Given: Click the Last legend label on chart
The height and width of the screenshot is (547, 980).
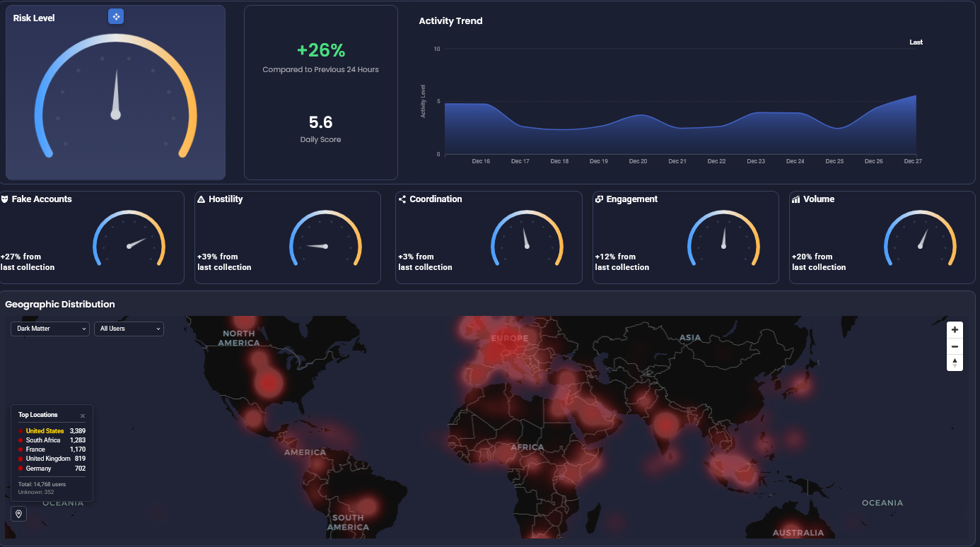Looking at the screenshot, I should pos(916,42).
